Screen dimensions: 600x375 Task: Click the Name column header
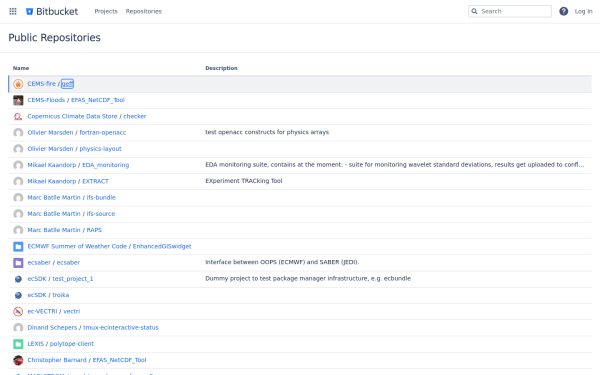pyautogui.click(x=21, y=68)
